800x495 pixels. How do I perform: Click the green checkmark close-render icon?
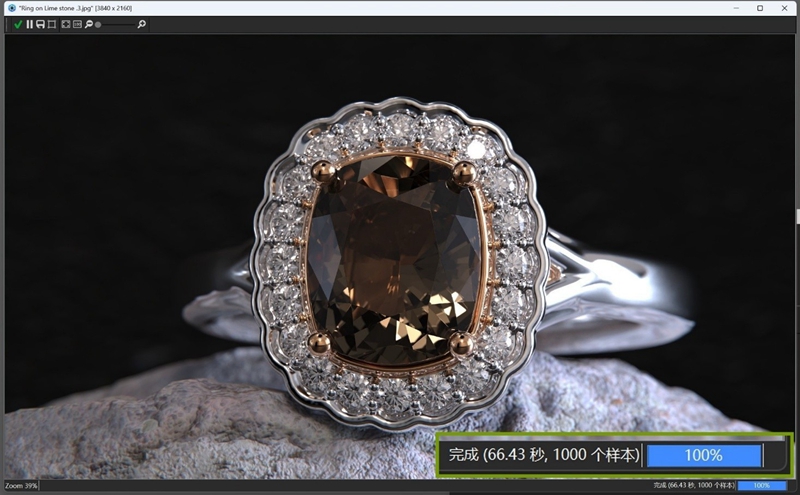coord(18,24)
